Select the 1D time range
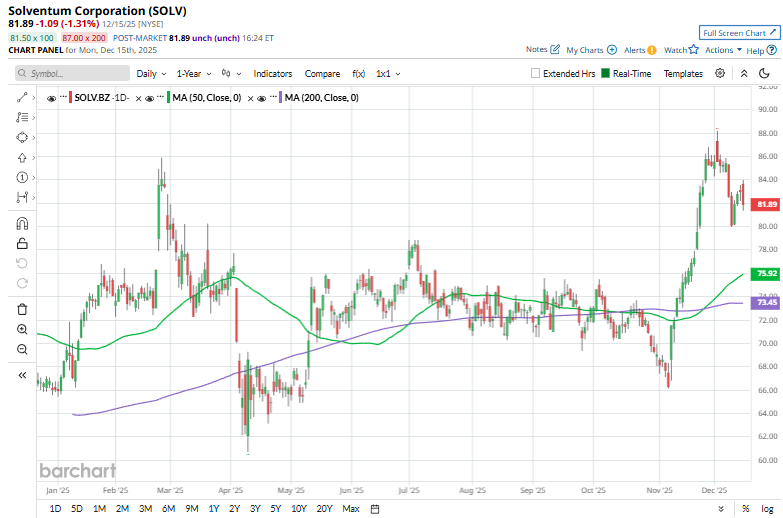 [x=55, y=509]
